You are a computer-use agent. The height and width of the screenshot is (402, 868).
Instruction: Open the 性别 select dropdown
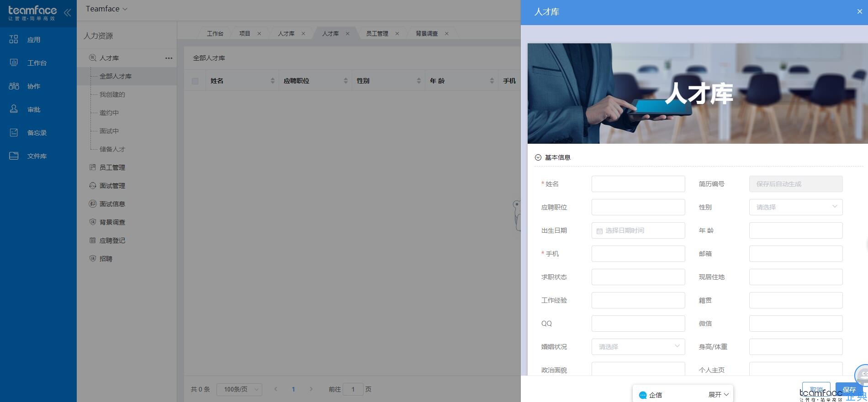pyautogui.click(x=796, y=207)
